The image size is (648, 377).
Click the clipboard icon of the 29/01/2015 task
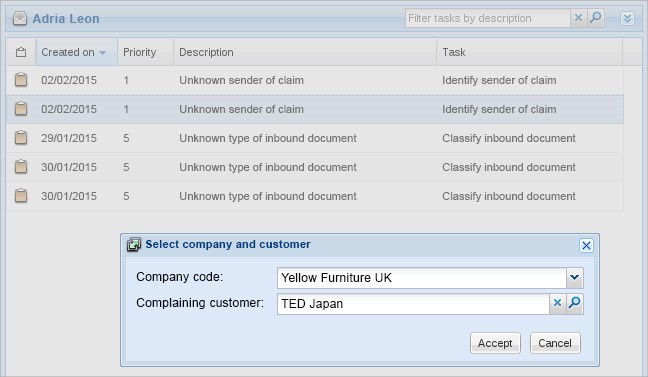click(21, 138)
